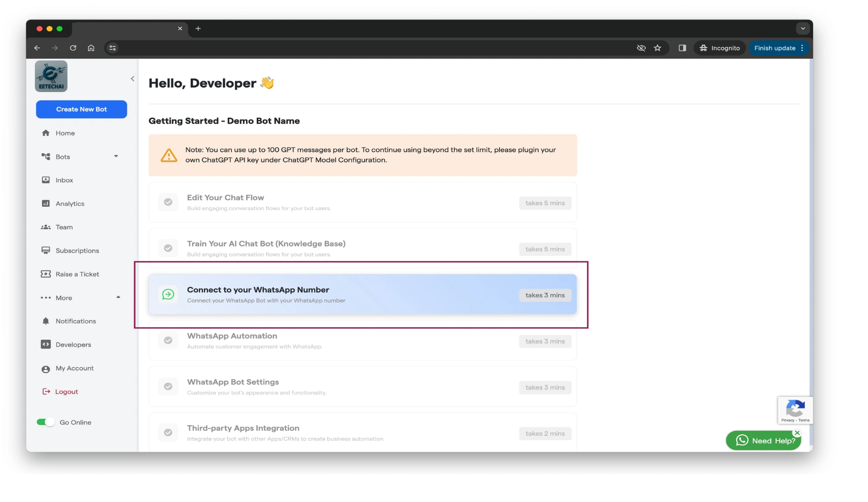This screenshot has height=502, width=868.
Task: Collapse the More section arrow
Action: [x=118, y=297]
